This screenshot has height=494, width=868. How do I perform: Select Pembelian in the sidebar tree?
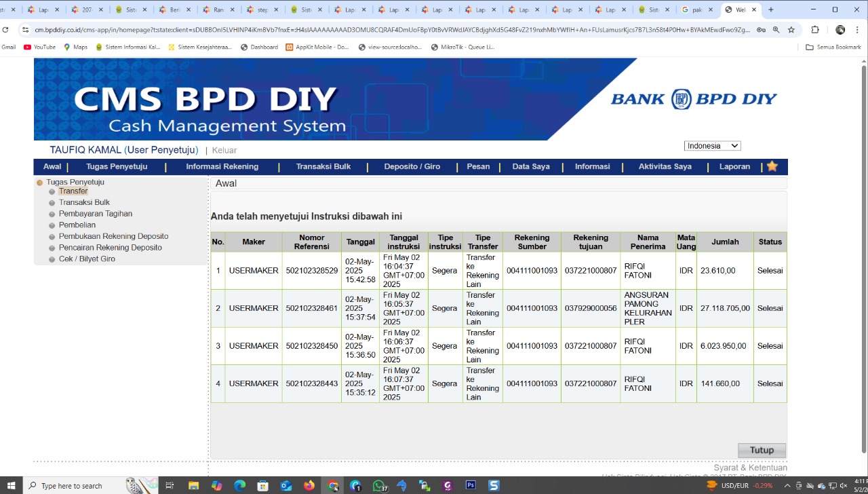pyautogui.click(x=77, y=225)
